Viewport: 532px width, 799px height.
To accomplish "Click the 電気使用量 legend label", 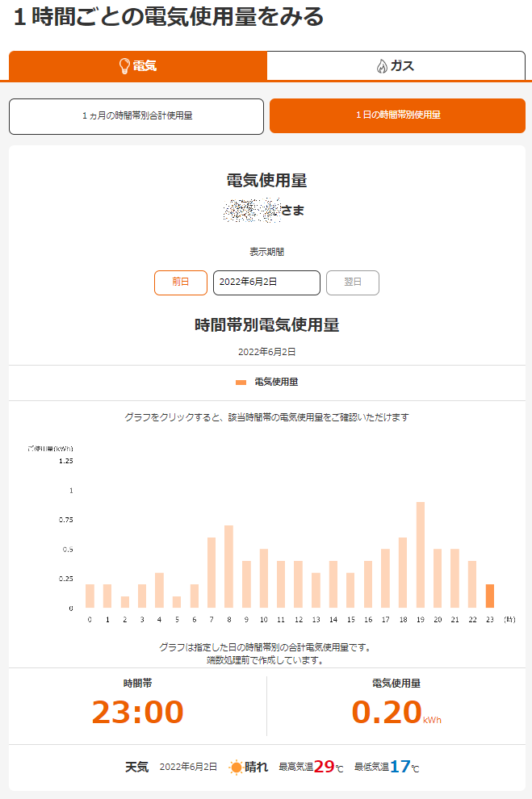I will click(x=276, y=383).
